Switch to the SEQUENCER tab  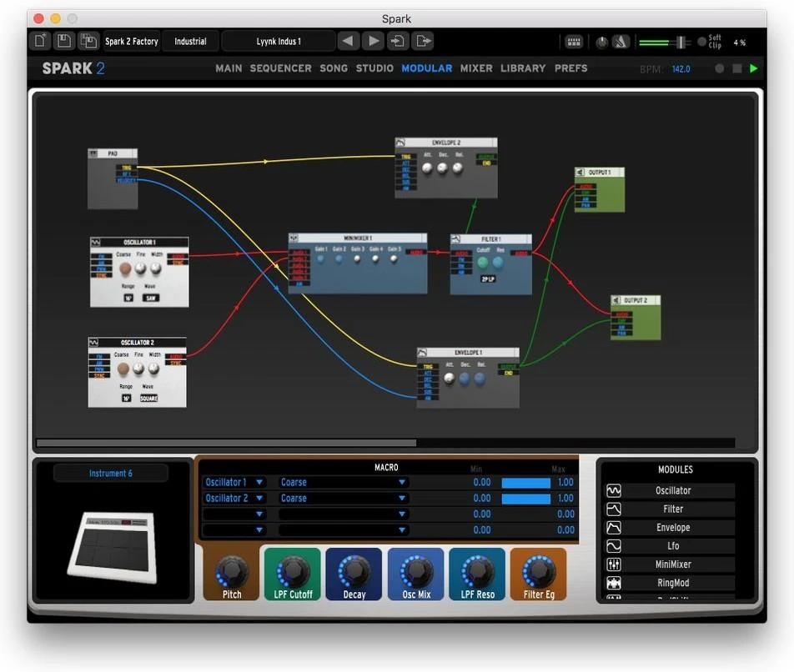click(280, 68)
